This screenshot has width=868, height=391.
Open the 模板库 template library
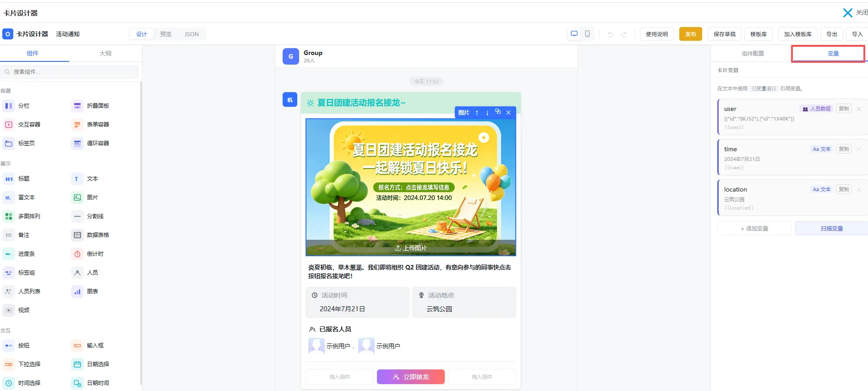click(759, 34)
